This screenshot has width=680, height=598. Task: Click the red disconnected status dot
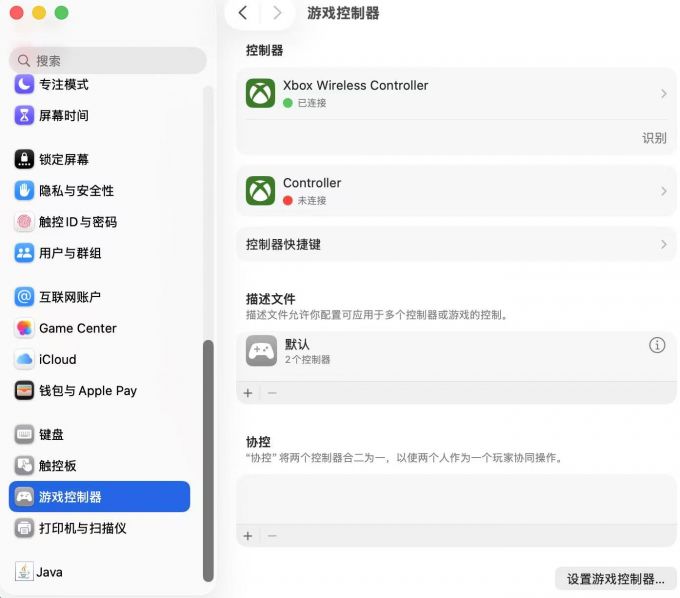(288, 201)
